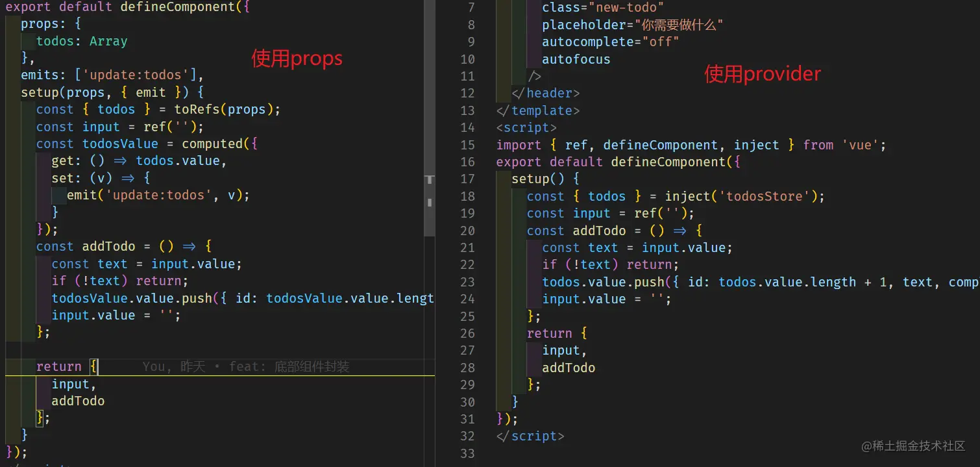Click the vertical scrollbar of the props editor

tap(429, 119)
